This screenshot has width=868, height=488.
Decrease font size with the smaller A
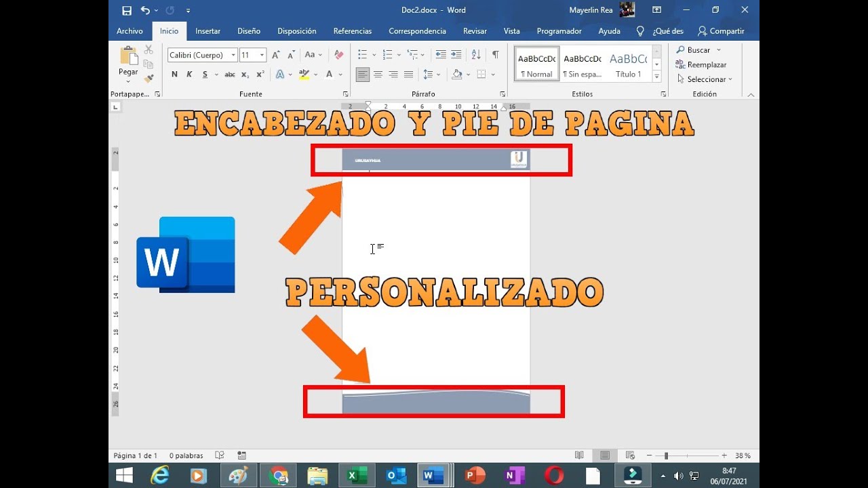(291, 55)
